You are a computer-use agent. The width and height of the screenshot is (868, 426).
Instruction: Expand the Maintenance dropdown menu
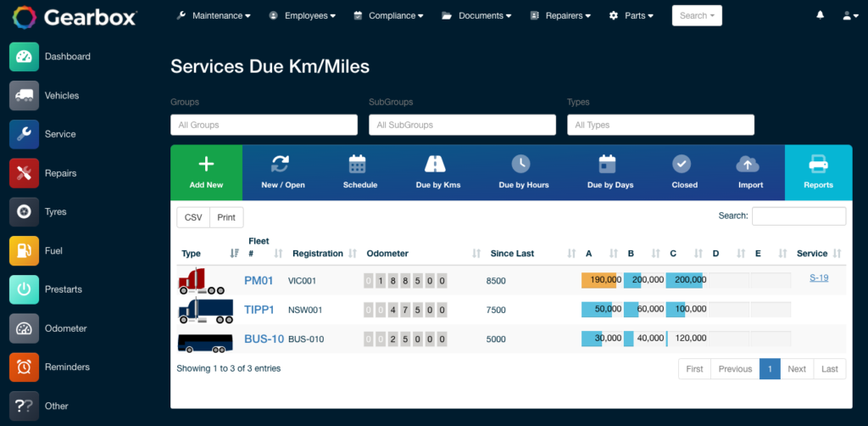(214, 15)
